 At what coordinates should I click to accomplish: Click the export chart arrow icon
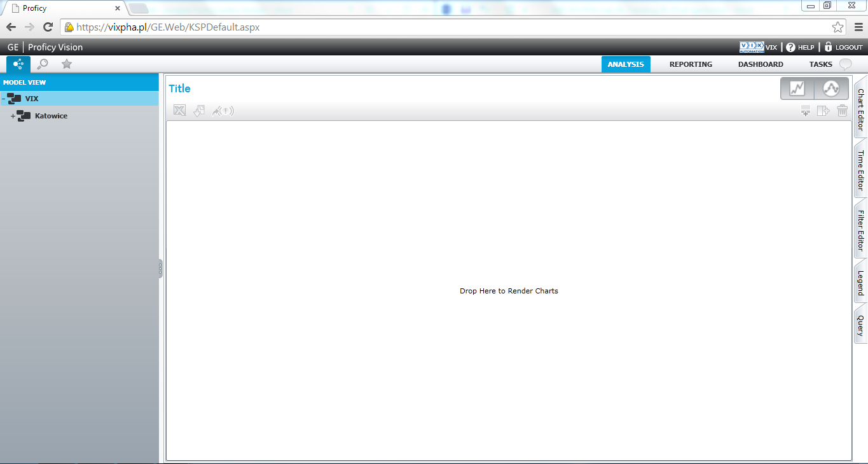823,111
